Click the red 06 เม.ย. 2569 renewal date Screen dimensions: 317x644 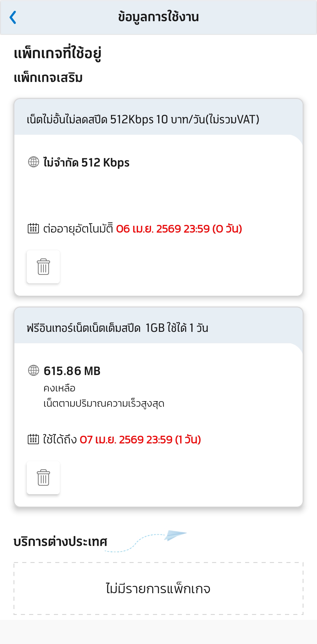(x=179, y=229)
